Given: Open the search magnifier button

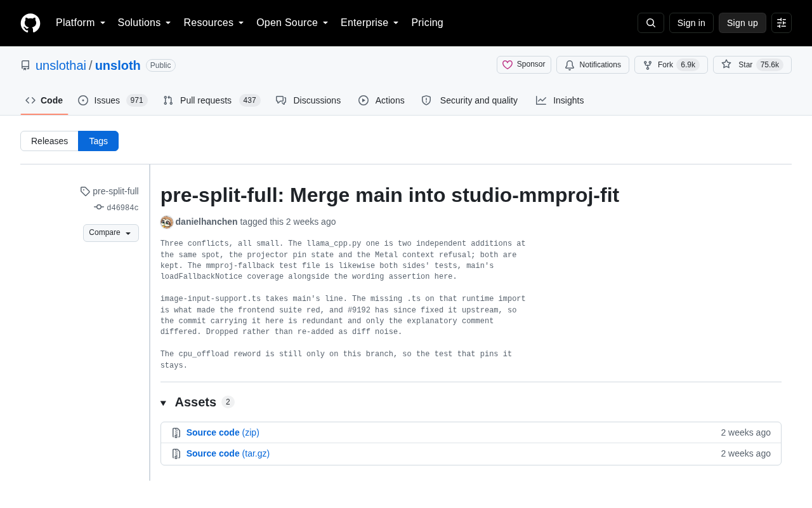Looking at the screenshot, I should coord(651,23).
